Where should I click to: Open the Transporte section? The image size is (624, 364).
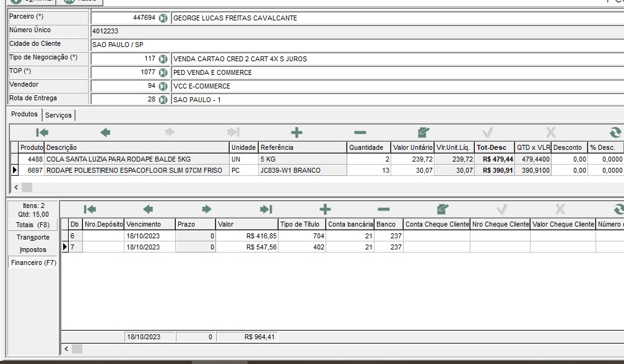tap(33, 237)
